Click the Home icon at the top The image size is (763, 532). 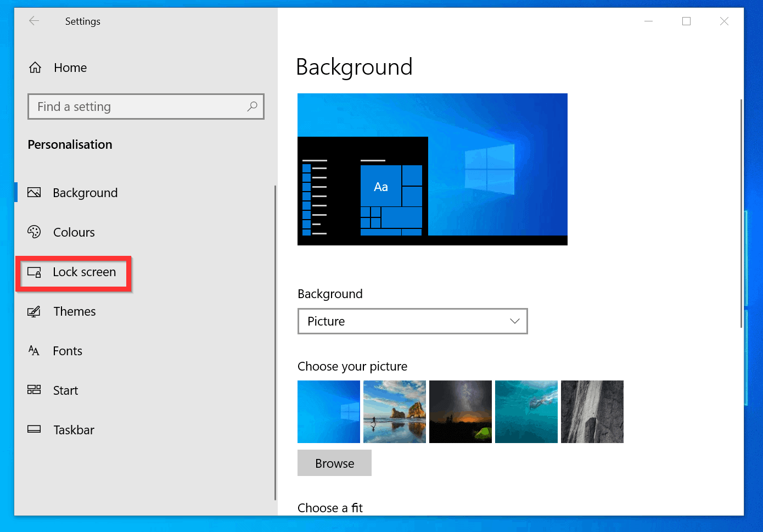click(35, 67)
